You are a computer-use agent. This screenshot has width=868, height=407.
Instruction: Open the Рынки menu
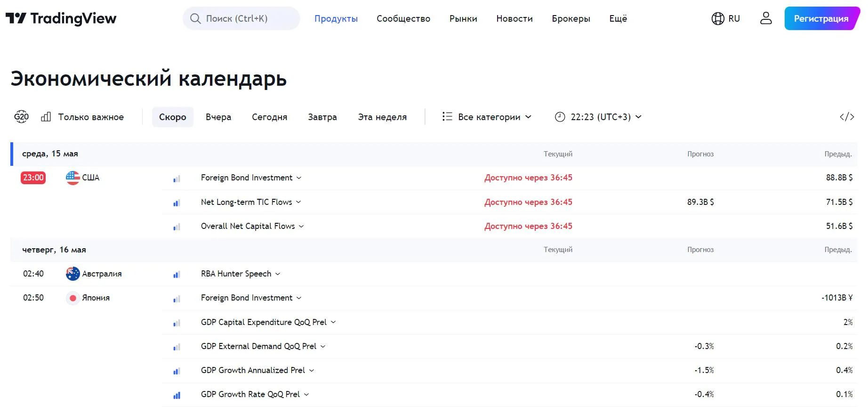point(463,18)
